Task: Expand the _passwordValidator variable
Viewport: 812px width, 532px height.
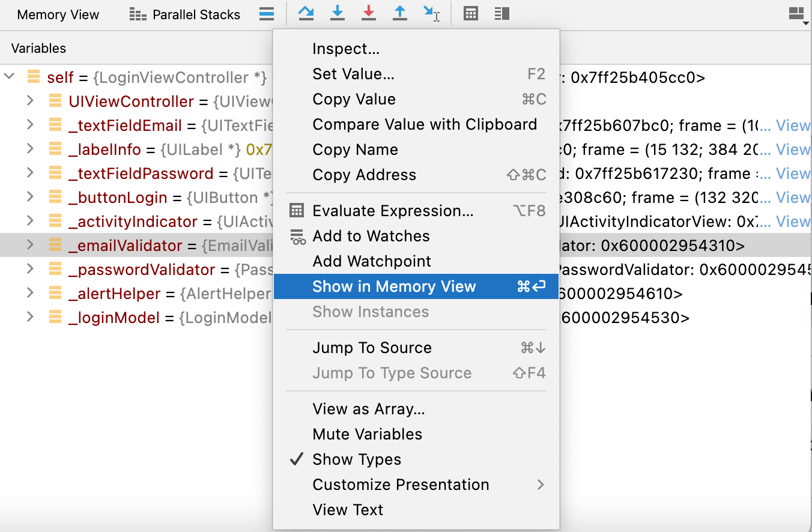Action: [30, 269]
